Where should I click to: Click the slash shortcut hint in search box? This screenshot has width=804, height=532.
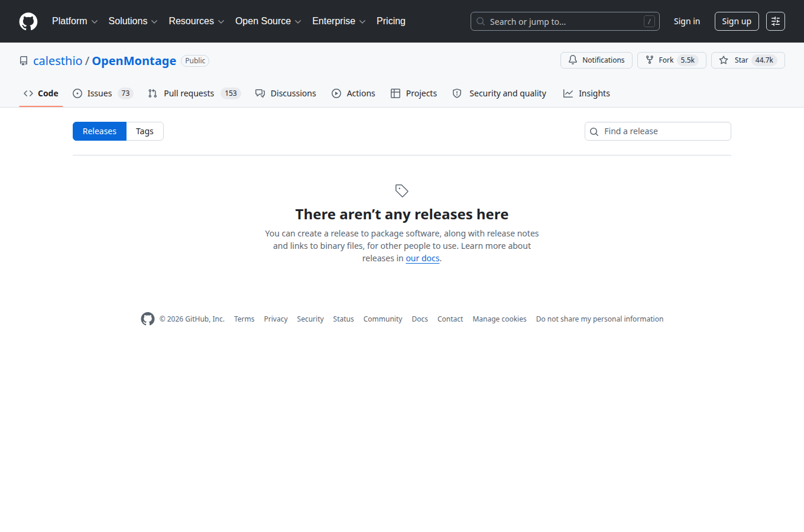click(x=649, y=21)
